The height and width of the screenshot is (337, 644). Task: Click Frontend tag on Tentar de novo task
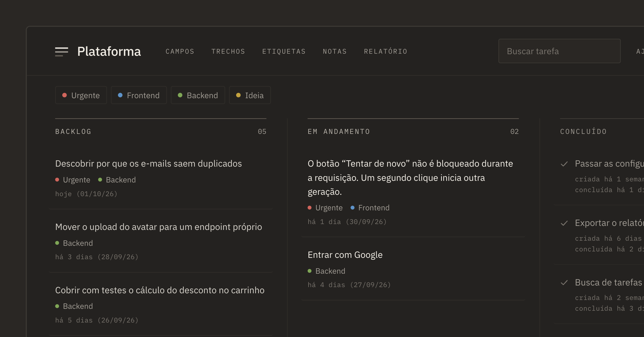370,208
